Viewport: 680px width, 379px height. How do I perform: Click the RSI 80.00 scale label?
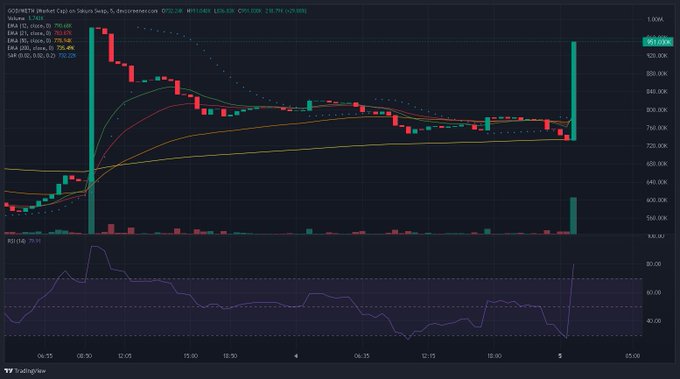654,264
